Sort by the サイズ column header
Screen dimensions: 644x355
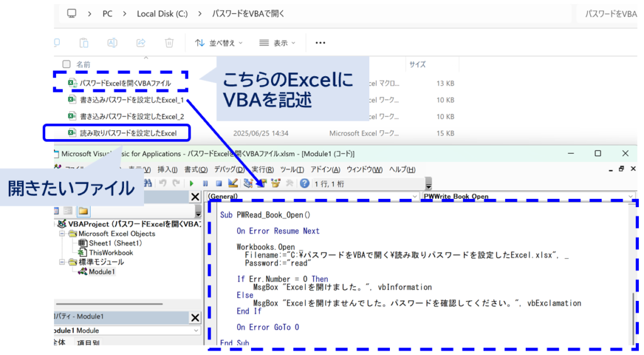point(418,64)
